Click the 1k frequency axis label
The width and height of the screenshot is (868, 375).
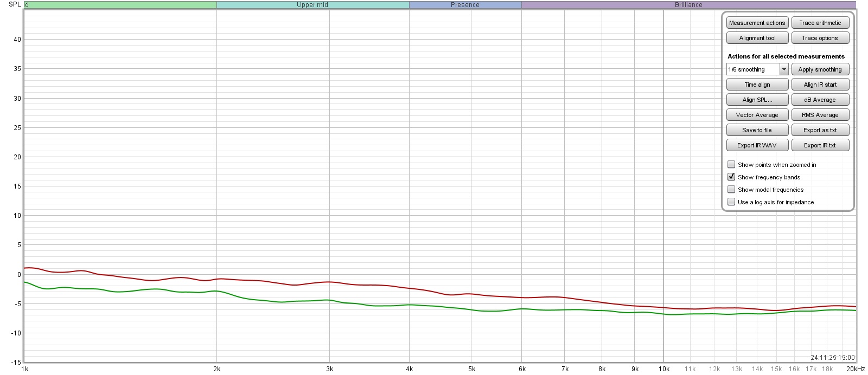(x=25, y=369)
